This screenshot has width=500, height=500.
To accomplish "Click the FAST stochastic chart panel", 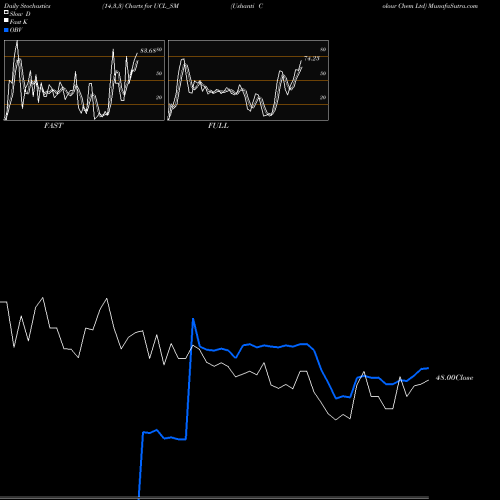I will (84, 80).
